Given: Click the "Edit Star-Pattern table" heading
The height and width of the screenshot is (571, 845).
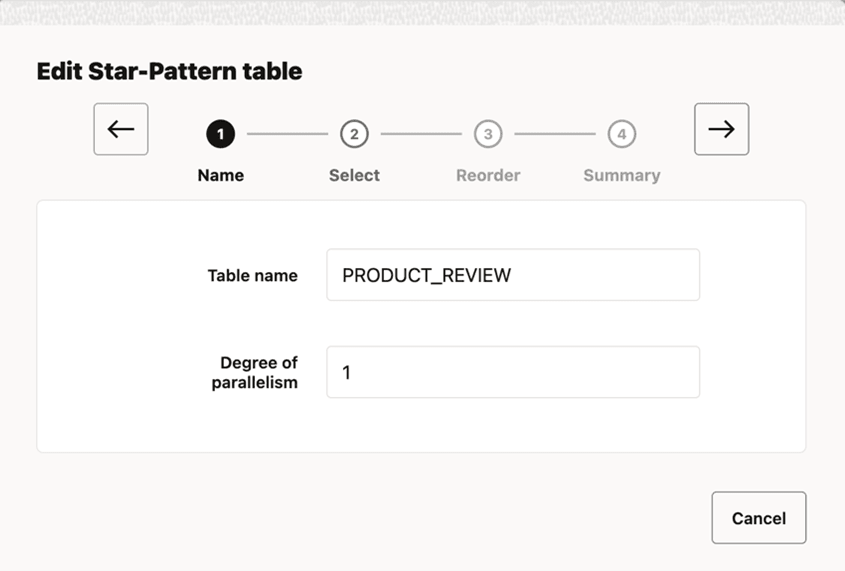Looking at the screenshot, I should coord(169,71).
